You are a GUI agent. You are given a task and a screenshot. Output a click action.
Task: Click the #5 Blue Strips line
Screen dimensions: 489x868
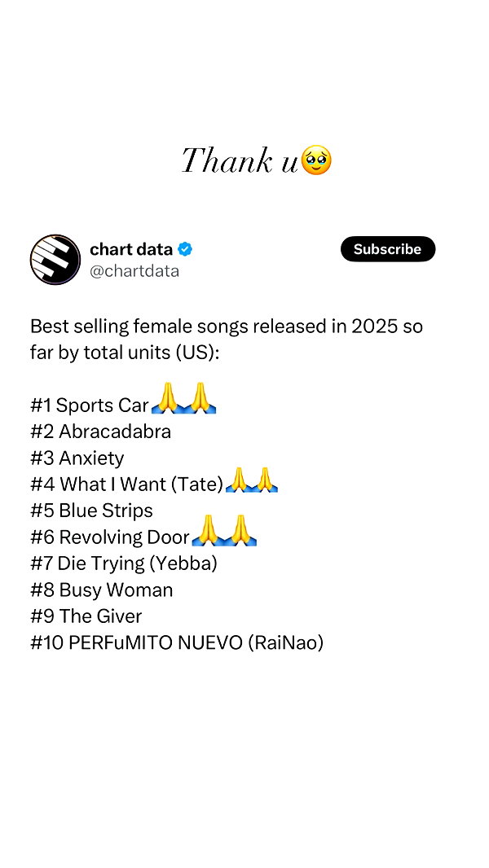click(x=91, y=511)
